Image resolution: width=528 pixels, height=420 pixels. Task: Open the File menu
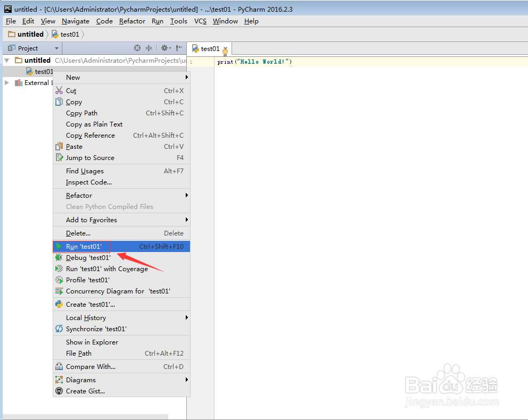(11, 21)
